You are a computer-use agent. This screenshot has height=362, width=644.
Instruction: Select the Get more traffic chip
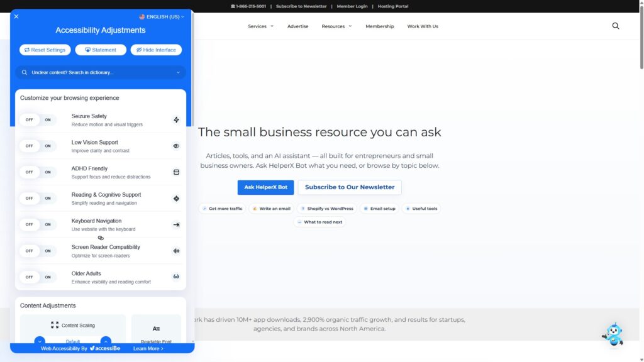pos(222,209)
